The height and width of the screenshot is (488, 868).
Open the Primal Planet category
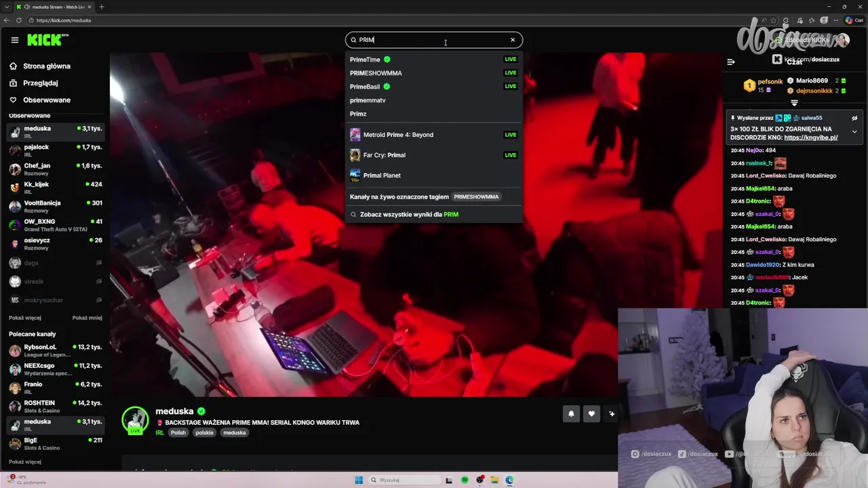[434, 176]
